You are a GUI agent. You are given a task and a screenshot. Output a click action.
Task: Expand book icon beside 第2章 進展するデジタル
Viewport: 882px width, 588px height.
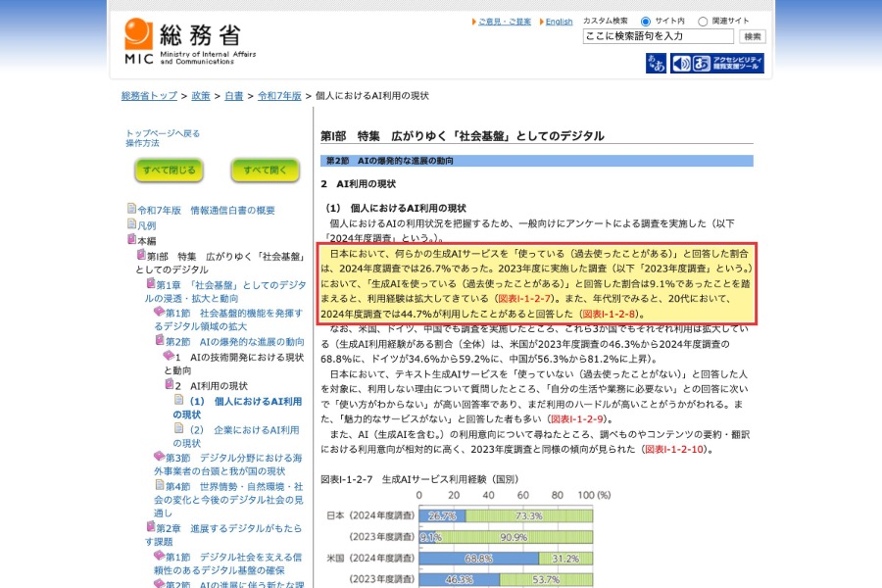151,526
